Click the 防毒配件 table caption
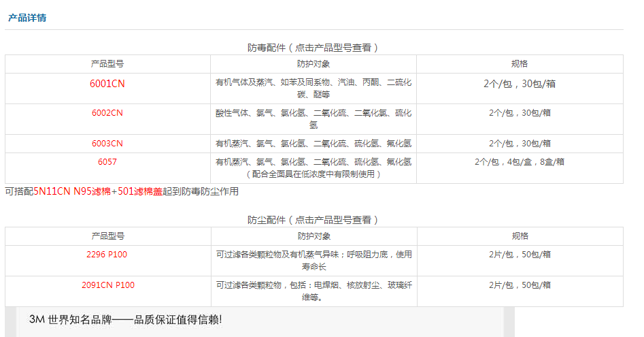Image resolution: width=644 pixels, height=337 pixels. point(313,48)
